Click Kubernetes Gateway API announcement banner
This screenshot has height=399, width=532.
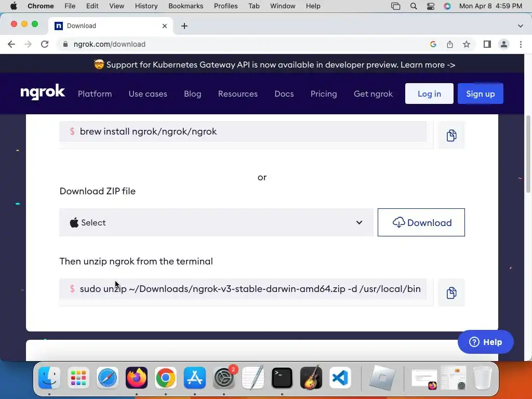(x=274, y=64)
